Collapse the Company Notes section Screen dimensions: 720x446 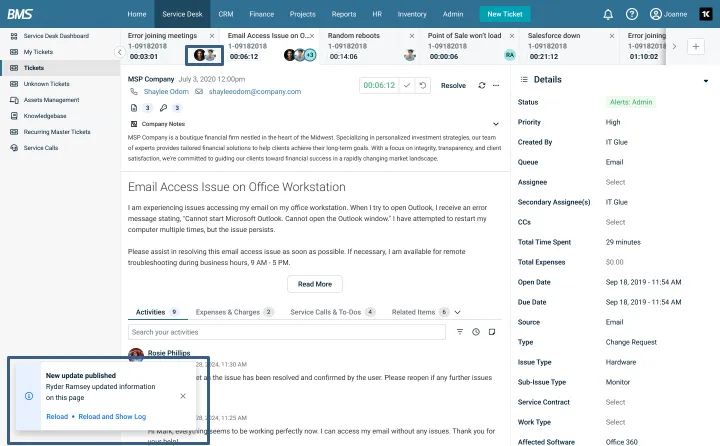click(x=496, y=124)
